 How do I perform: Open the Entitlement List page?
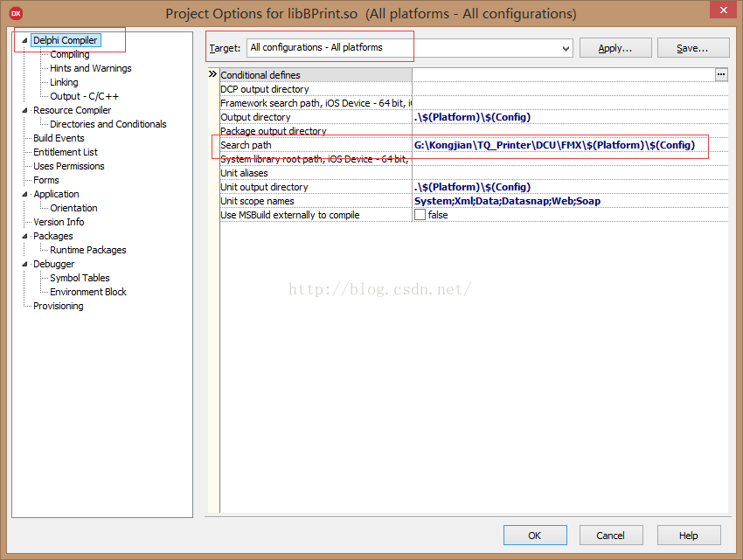66,152
